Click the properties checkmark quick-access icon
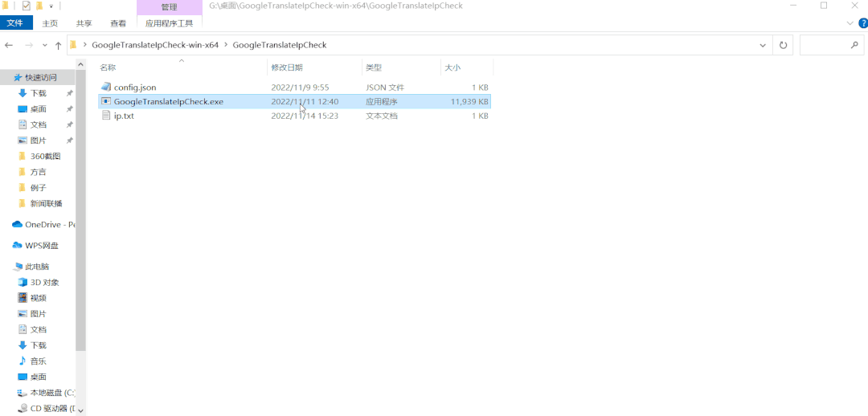The width and height of the screenshot is (868, 416). click(26, 6)
